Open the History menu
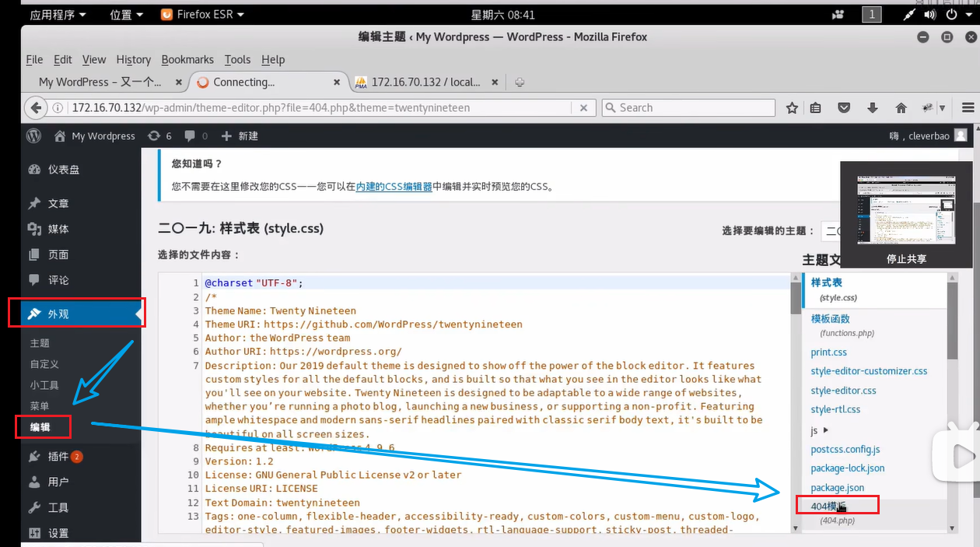980x547 pixels. click(133, 59)
